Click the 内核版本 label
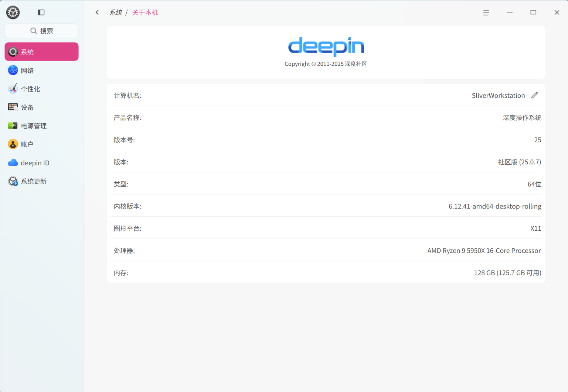 coord(127,206)
